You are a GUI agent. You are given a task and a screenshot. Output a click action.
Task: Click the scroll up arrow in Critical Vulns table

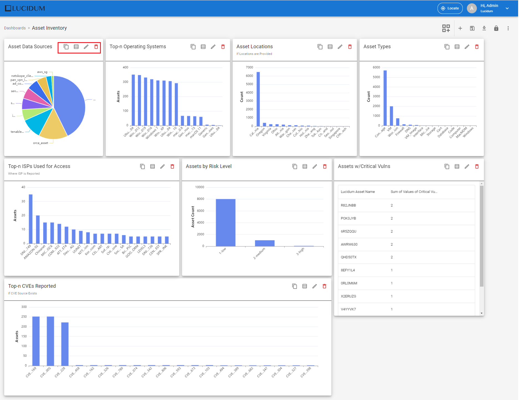tap(482, 184)
